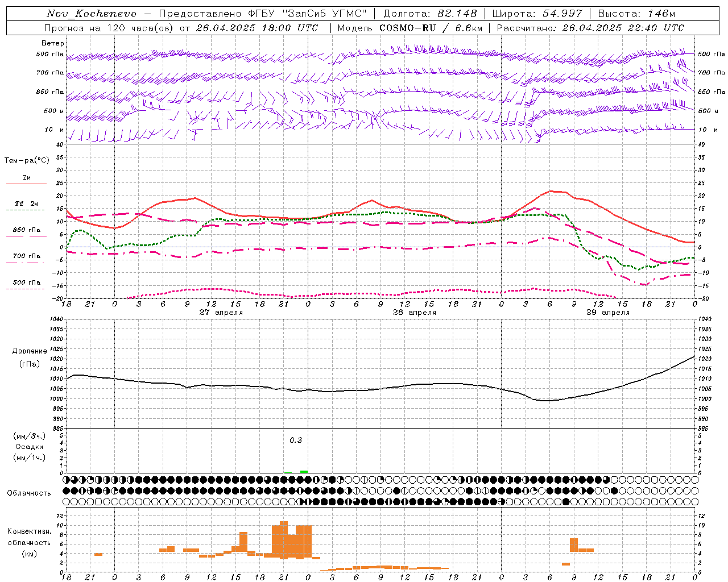Click the Высота 146м header field

click(636, 14)
